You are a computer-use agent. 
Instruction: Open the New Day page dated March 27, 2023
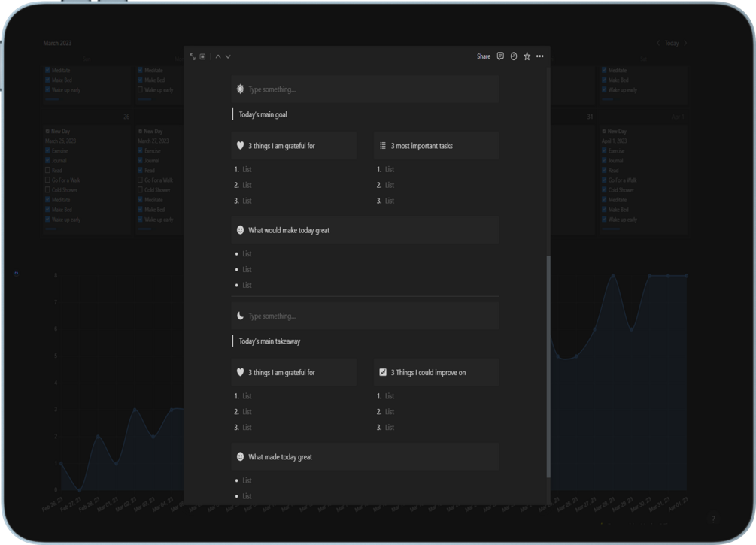click(153, 131)
